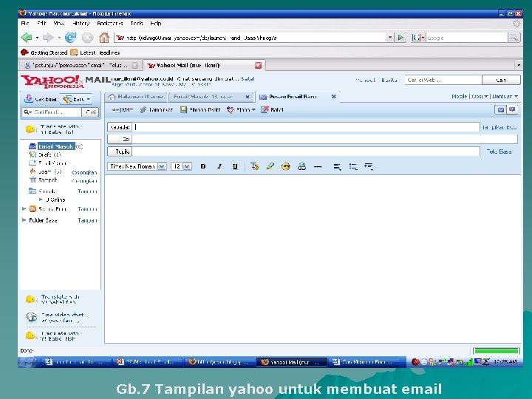Click the Bold formatting button
The width and height of the screenshot is (532, 399).
coord(203,166)
